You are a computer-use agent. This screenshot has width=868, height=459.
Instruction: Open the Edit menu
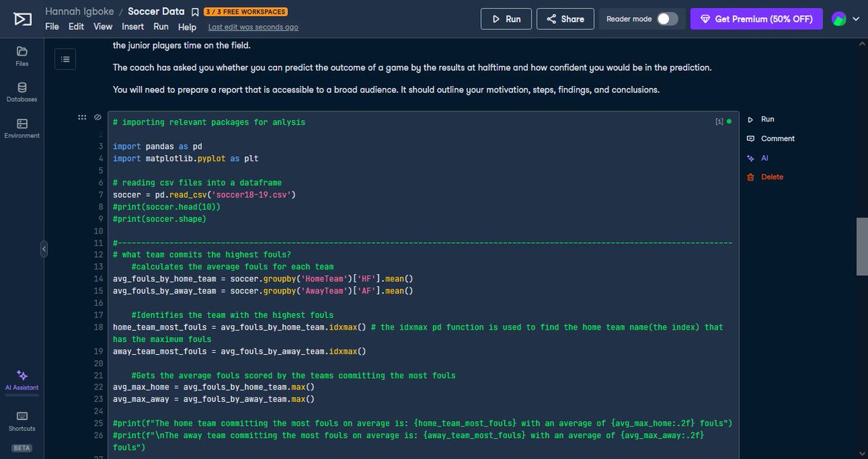point(77,27)
